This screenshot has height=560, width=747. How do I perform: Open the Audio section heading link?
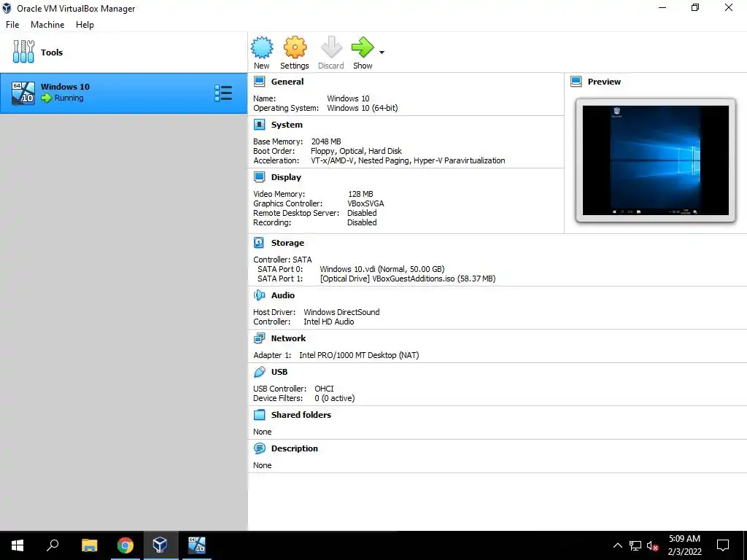(283, 295)
